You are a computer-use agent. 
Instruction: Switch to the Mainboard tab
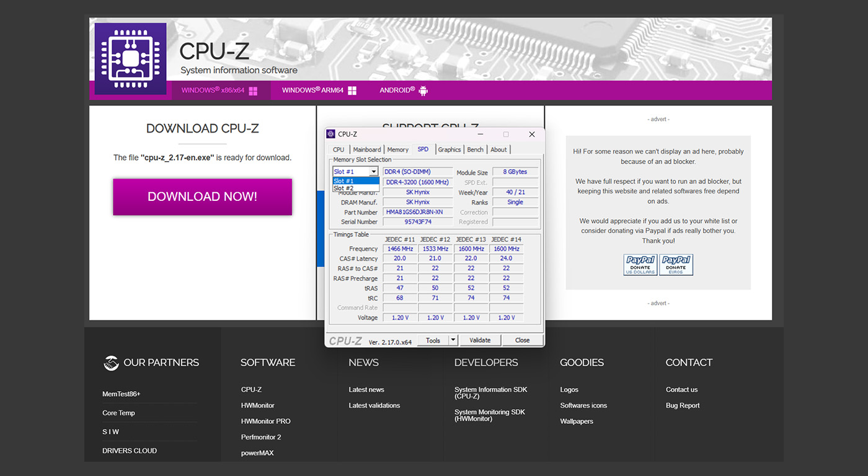(x=367, y=149)
